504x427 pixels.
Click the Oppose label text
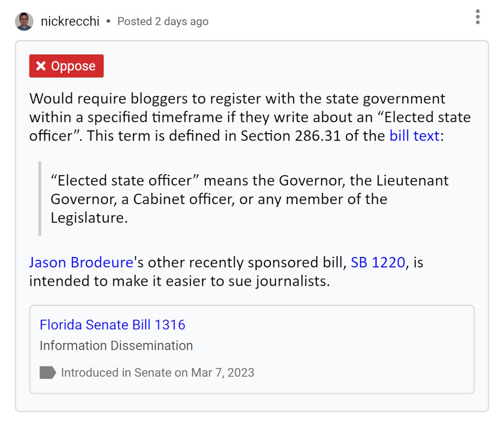pyautogui.click(x=73, y=66)
